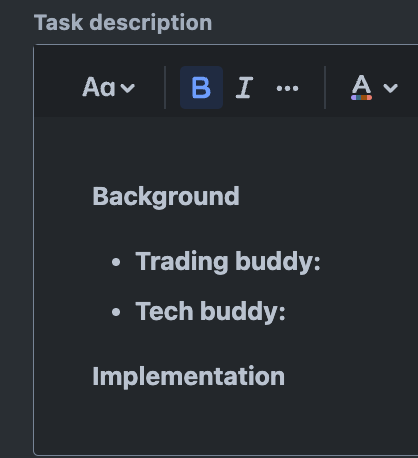
Task: Click the word Trading in first bullet
Action: pyautogui.click(x=182, y=262)
